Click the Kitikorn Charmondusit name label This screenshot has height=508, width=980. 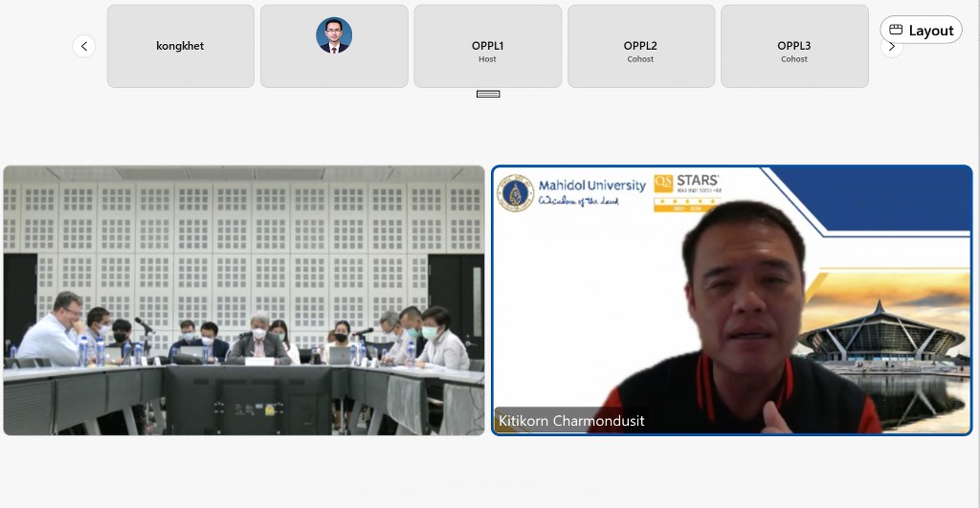coord(570,421)
